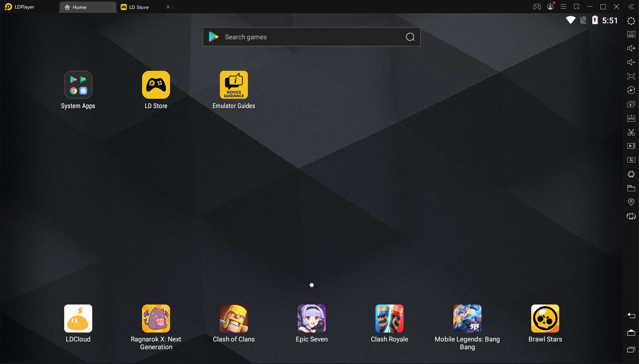Click the home screen page indicator dot
This screenshot has height=364, width=639.
tap(312, 285)
